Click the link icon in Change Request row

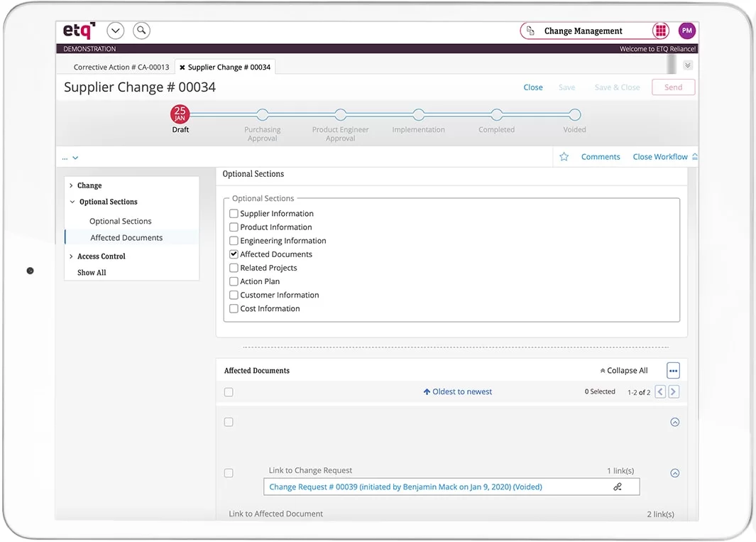tap(618, 487)
